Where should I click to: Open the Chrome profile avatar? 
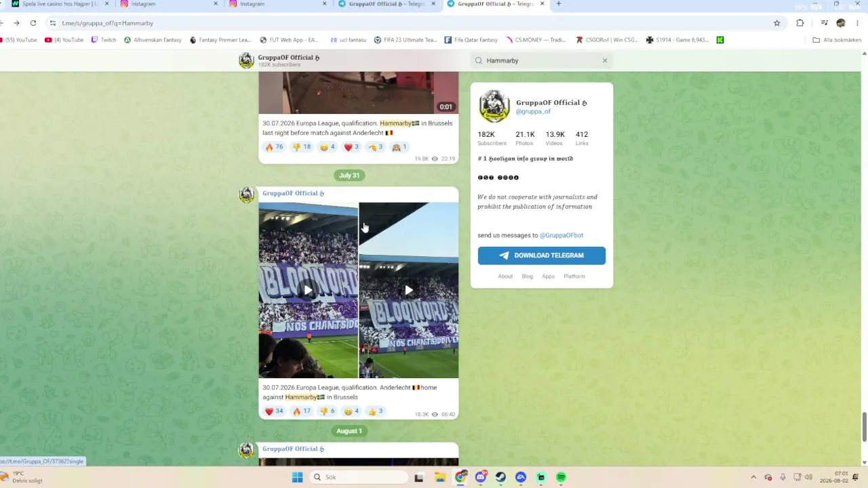[841, 23]
